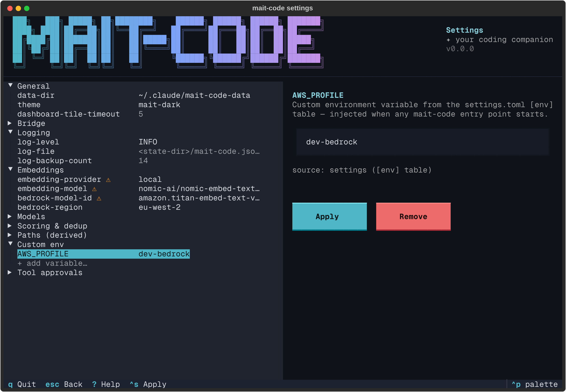
Task: Collapse the Embeddings section triangle
Action: pyautogui.click(x=10, y=169)
